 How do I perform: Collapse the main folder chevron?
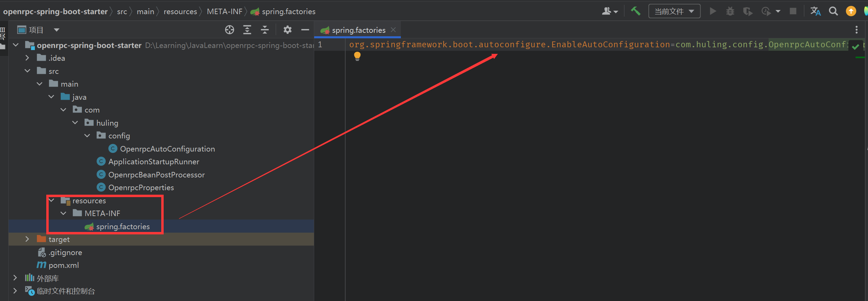pyautogui.click(x=39, y=84)
